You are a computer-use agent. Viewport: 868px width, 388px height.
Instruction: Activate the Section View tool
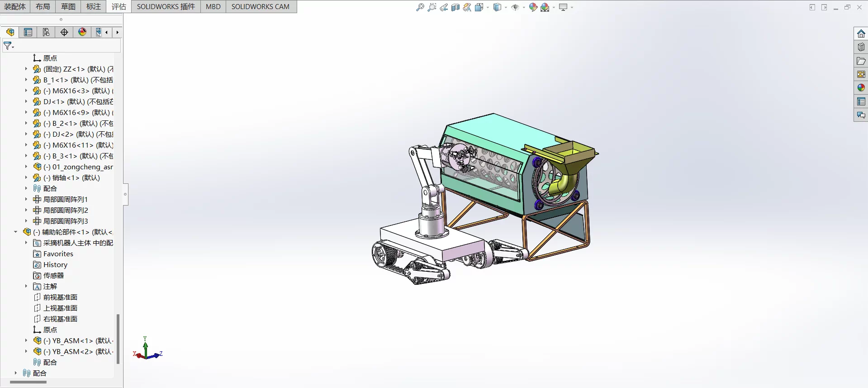(455, 7)
